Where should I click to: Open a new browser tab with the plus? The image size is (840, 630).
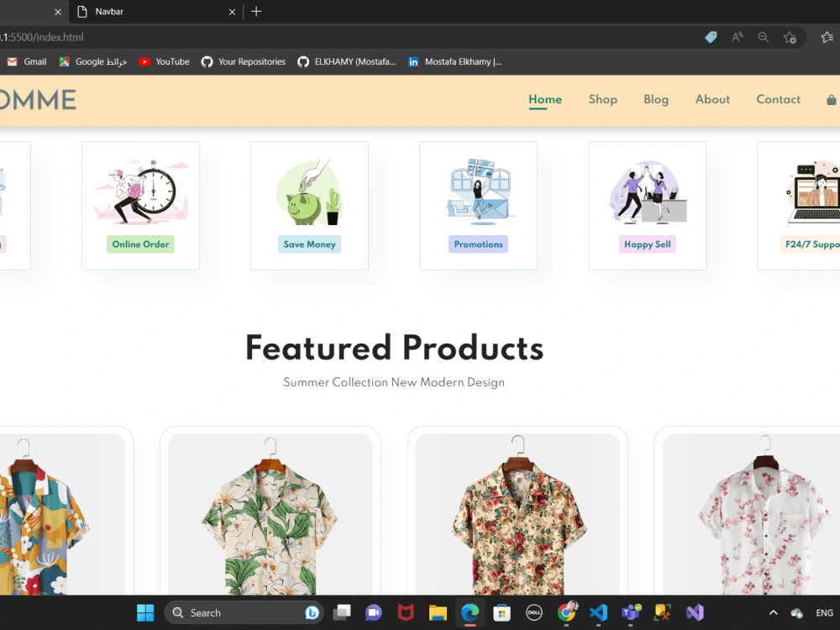(x=256, y=11)
